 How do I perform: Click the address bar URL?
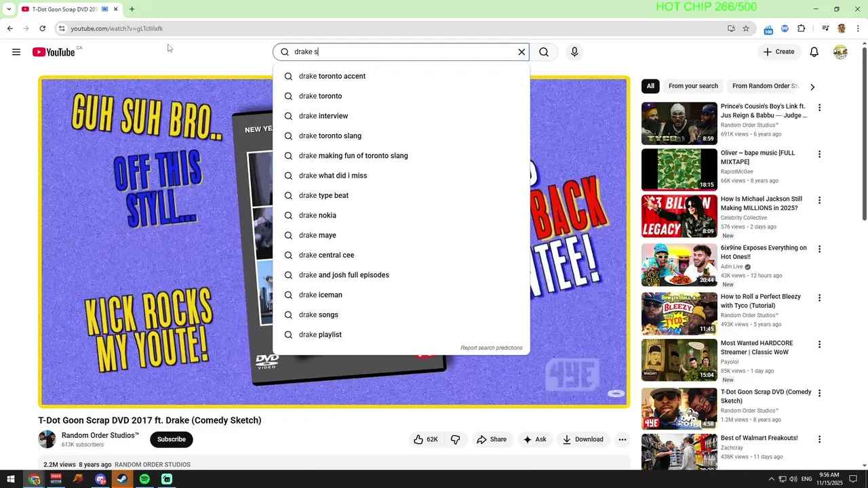pyautogui.click(x=117, y=28)
